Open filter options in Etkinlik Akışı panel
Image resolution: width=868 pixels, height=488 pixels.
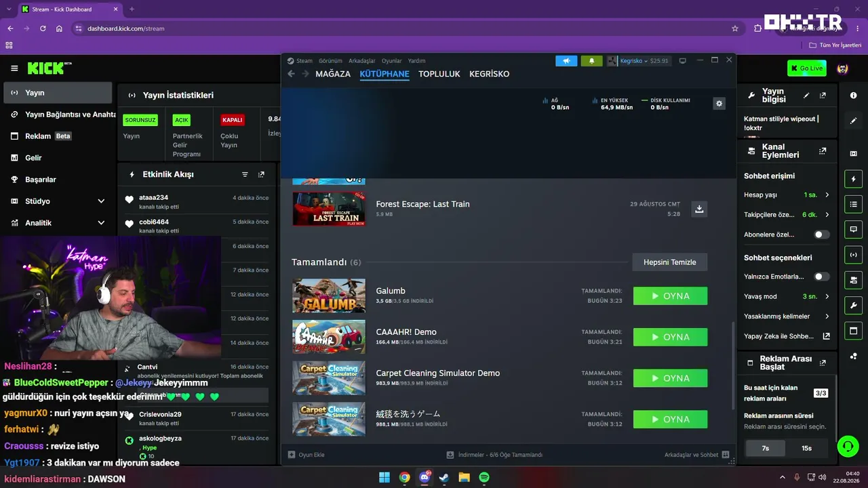click(245, 174)
